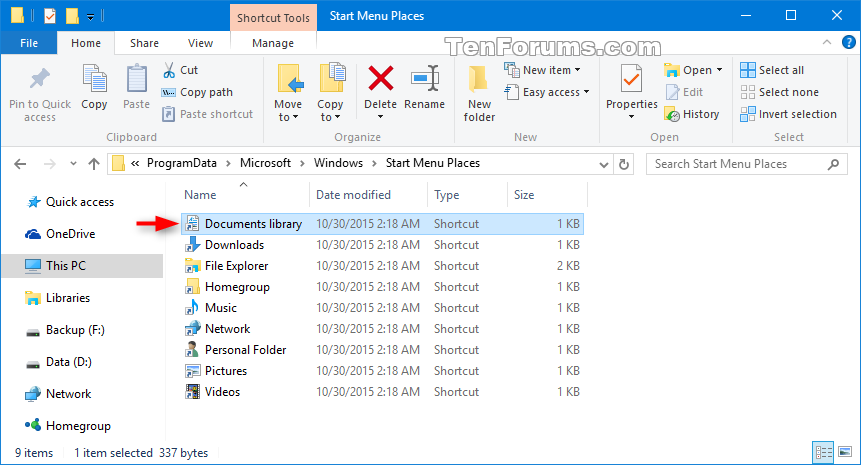
Task: Click Select all in the ribbon
Action: pyautogui.click(x=772, y=70)
